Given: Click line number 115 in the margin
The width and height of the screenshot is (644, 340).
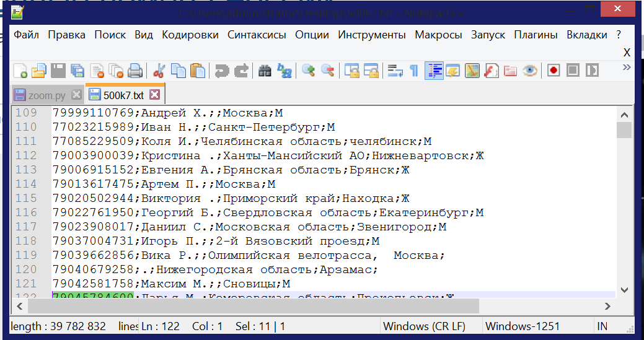Looking at the screenshot, I should 26,198.
